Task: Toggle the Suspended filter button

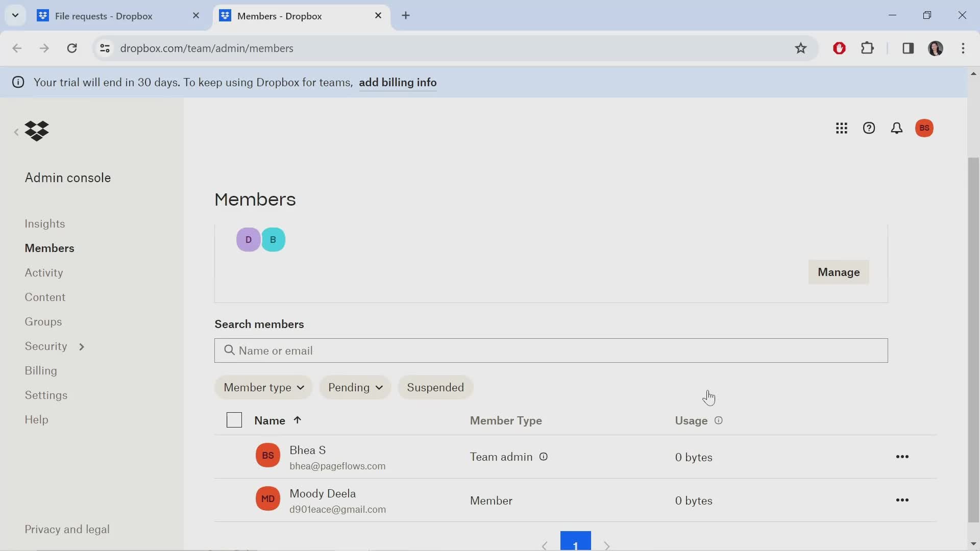Action: coord(435,387)
